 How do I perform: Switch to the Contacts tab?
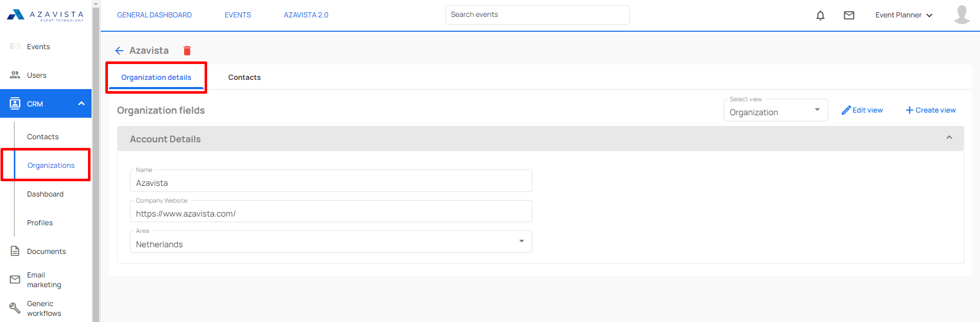pyautogui.click(x=244, y=77)
